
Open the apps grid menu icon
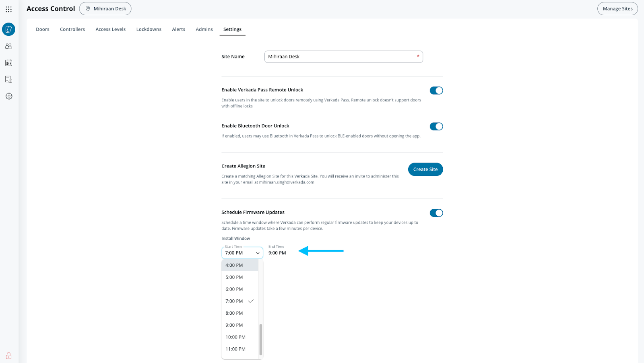point(8,9)
